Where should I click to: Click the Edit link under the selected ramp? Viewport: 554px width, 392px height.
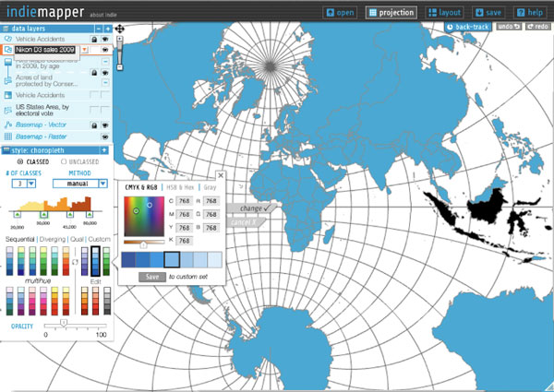coord(95,281)
